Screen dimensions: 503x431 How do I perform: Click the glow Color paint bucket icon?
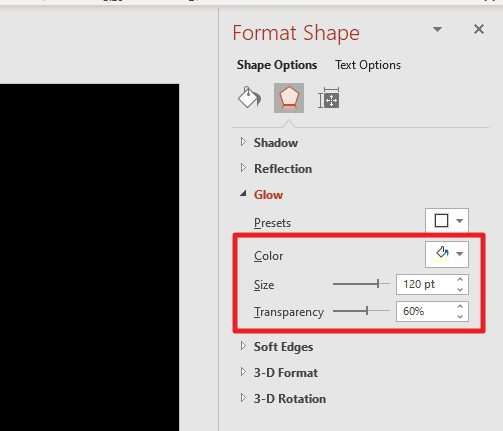click(441, 254)
